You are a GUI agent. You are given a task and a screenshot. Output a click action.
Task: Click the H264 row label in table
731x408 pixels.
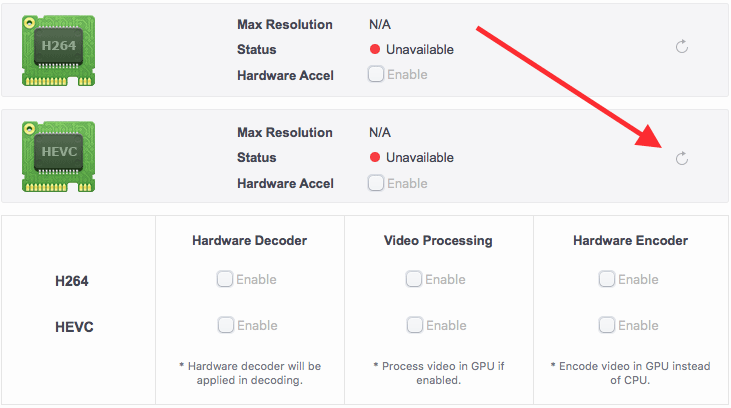click(x=72, y=282)
